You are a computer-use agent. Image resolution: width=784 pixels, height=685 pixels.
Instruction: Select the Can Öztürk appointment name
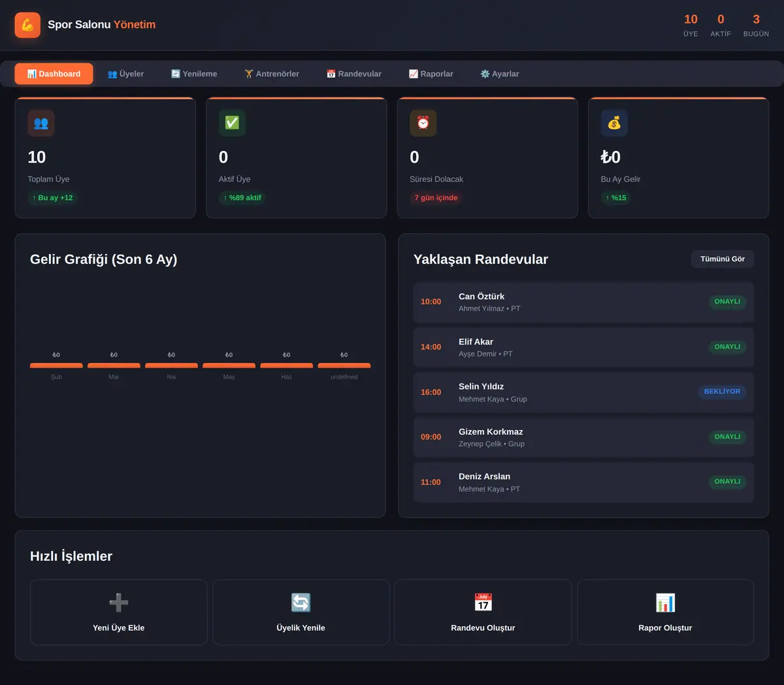point(482,296)
